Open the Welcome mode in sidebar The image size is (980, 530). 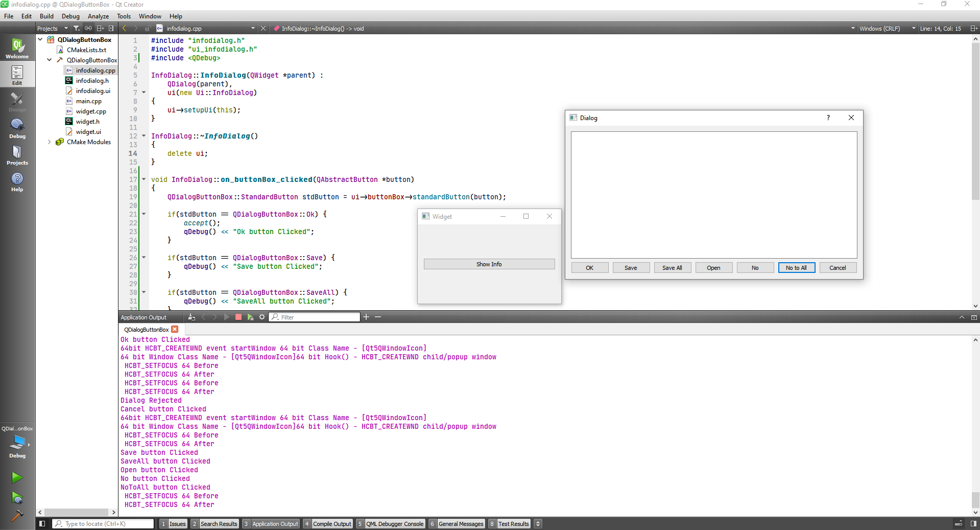pyautogui.click(x=17, y=49)
